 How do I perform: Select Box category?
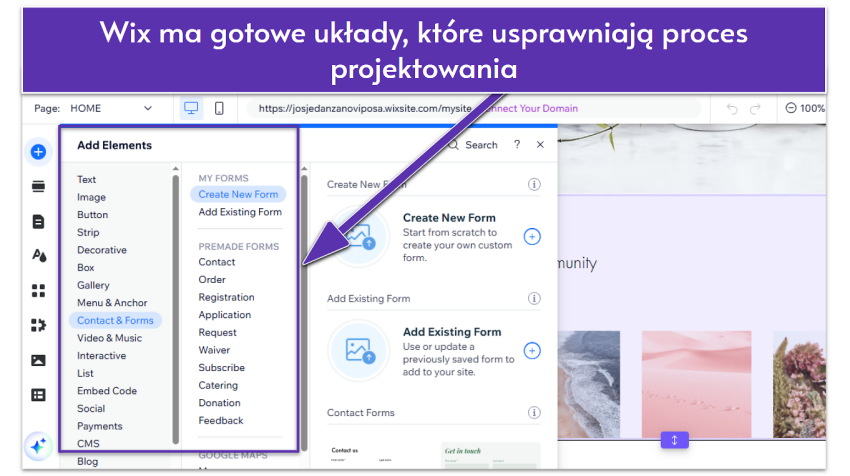pyautogui.click(x=85, y=267)
